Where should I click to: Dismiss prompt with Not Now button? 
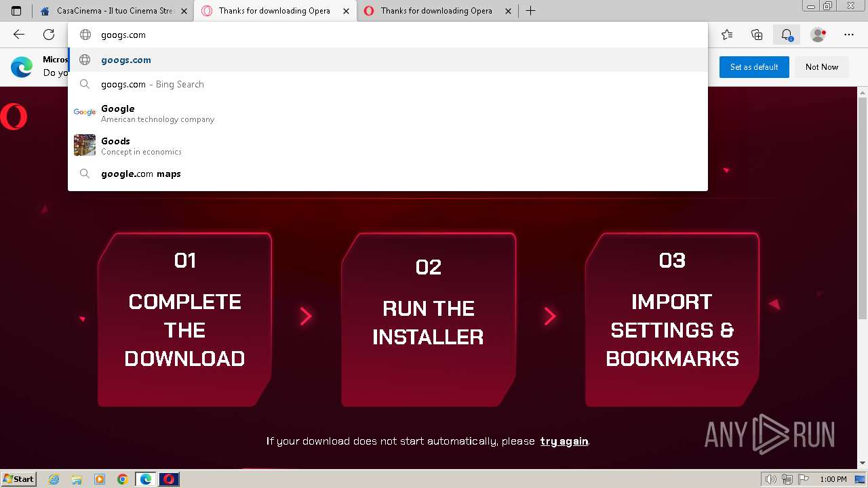coord(822,67)
